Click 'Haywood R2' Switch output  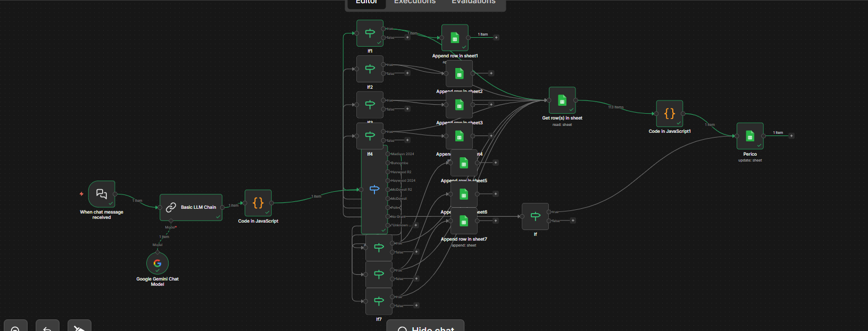tap(389, 172)
